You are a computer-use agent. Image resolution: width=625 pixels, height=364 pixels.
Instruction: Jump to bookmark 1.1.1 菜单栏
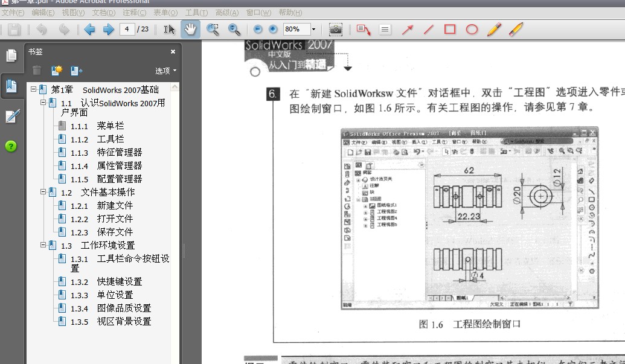97,126
